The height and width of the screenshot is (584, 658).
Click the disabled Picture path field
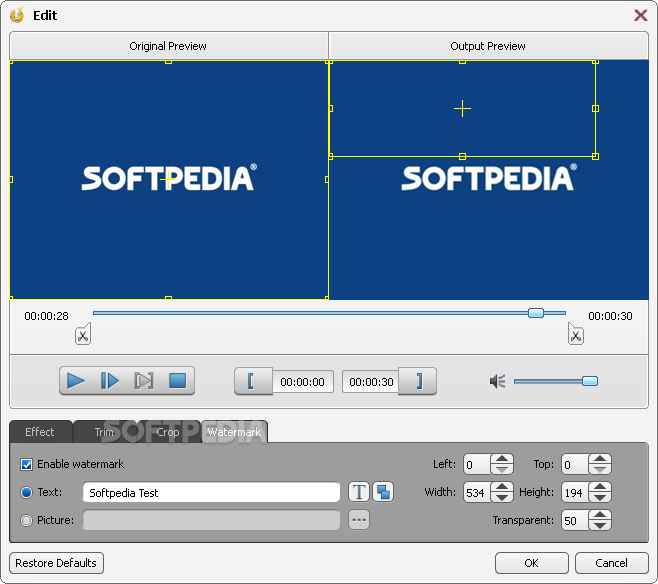211,520
